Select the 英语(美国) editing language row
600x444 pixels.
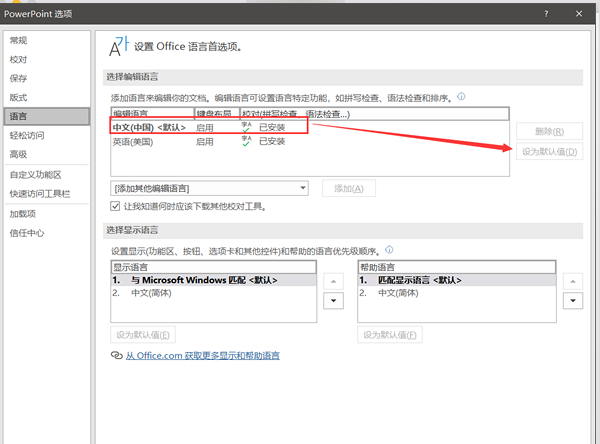pos(310,142)
